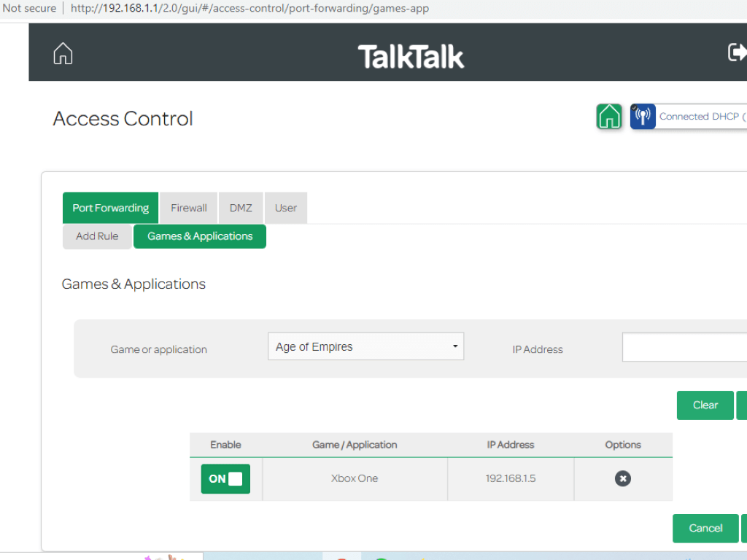Delete the Xbox One rule with the X icon
The image size is (747, 560).
(623, 478)
